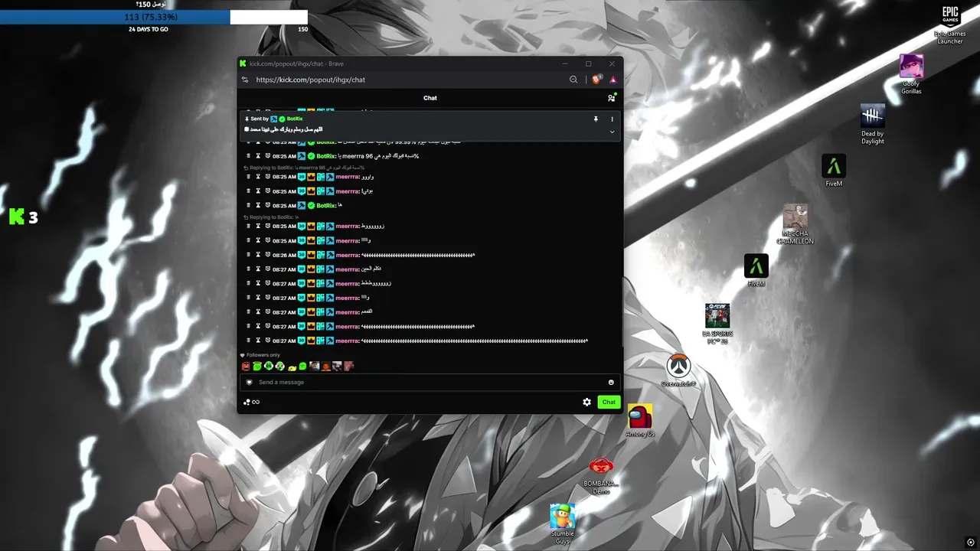The image size is (980, 551).
Task: Ban BotRix via the meerrra 96 message shield
Action: (268, 156)
